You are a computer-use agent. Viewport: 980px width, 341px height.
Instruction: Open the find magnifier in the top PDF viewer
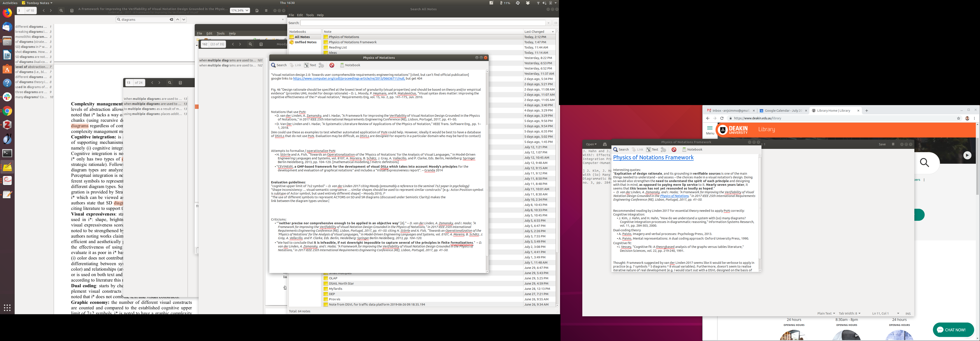coord(61,11)
